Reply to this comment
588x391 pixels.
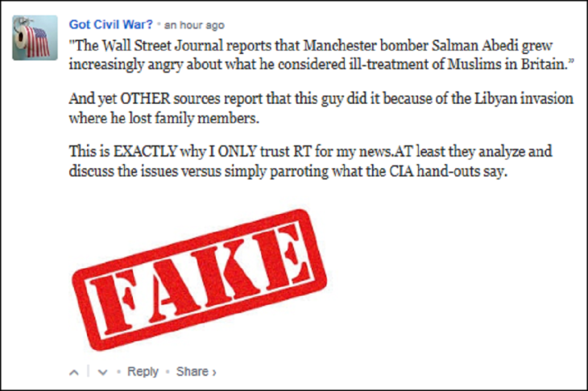143,372
